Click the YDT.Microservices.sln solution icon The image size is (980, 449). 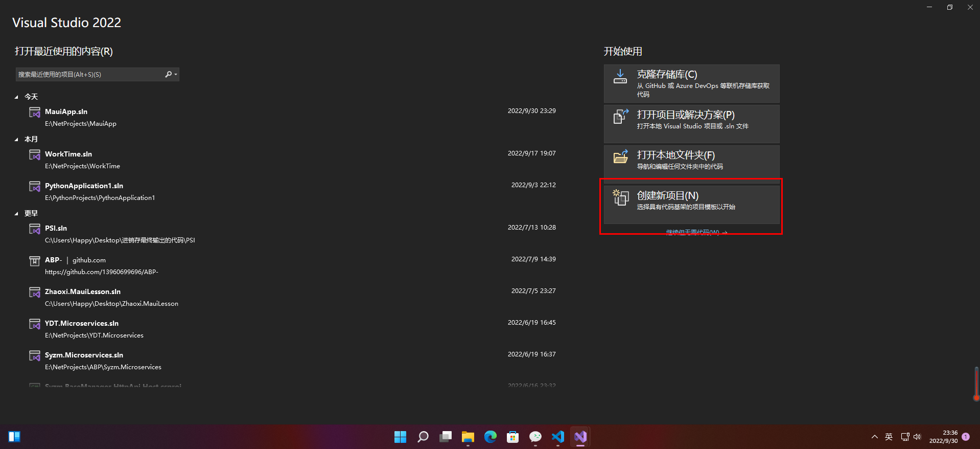click(35, 324)
